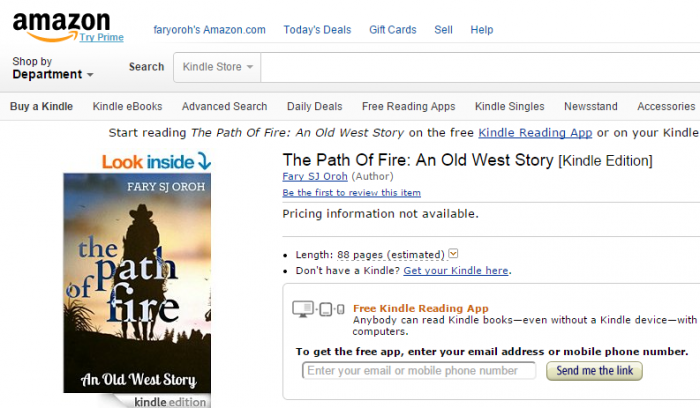Click the Amazon logo
This screenshot has height=408, width=700.
[x=62, y=20]
